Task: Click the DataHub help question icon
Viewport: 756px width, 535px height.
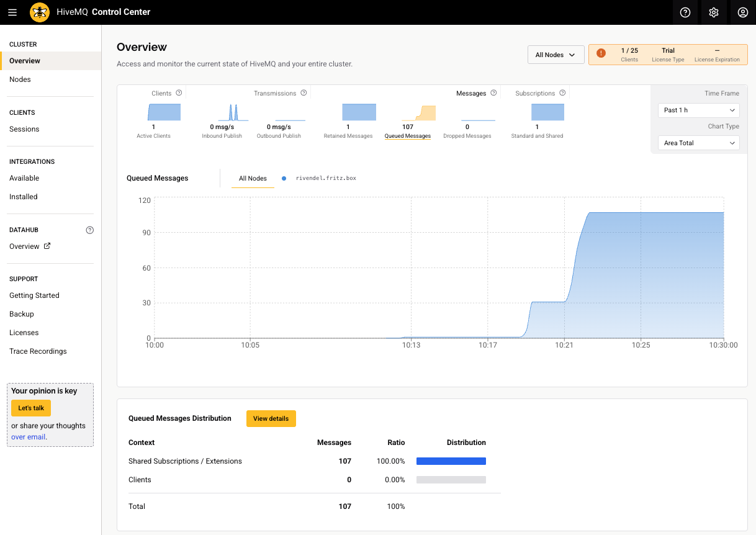Action: click(x=90, y=230)
